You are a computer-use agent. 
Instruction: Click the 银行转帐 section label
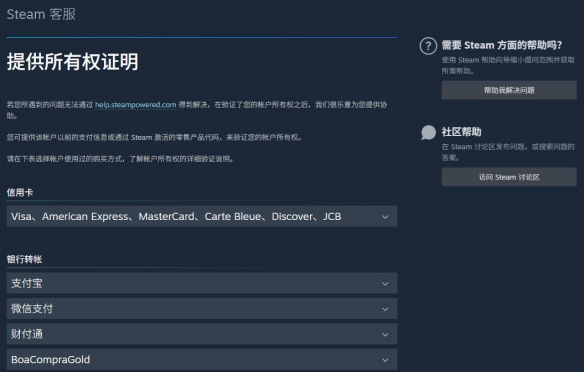point(24,260)
